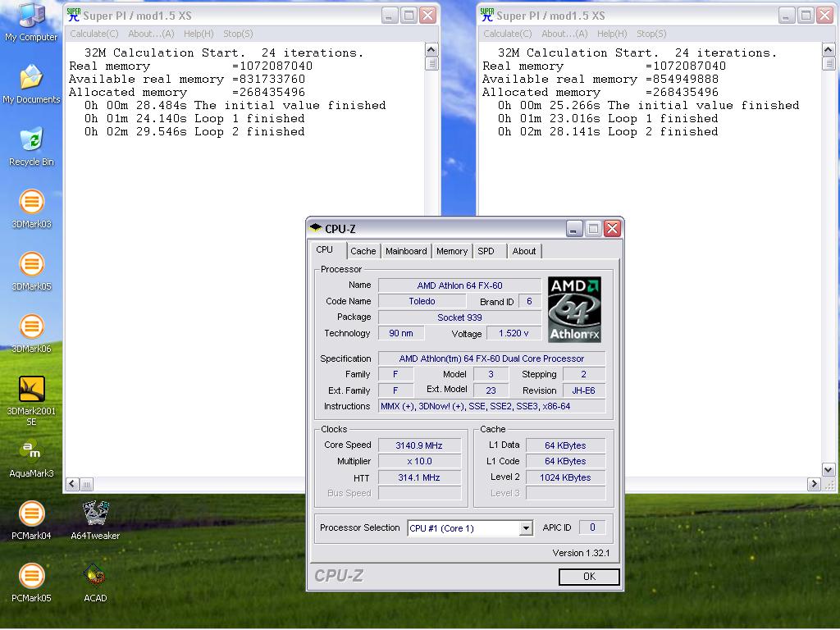The width and height of the screenshot is (840, 630).
Task: Open Help(H) menu in left Super PI
Action: (199, 34)
